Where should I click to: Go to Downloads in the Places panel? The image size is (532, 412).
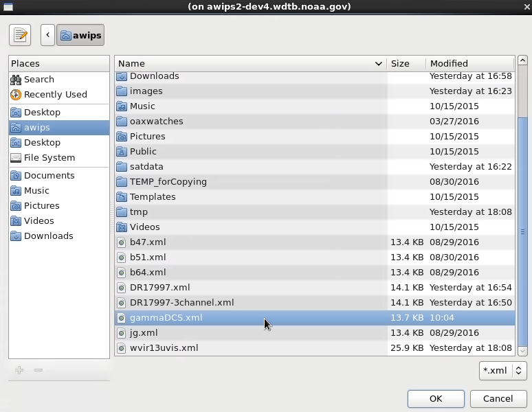[x=59, y=236]
